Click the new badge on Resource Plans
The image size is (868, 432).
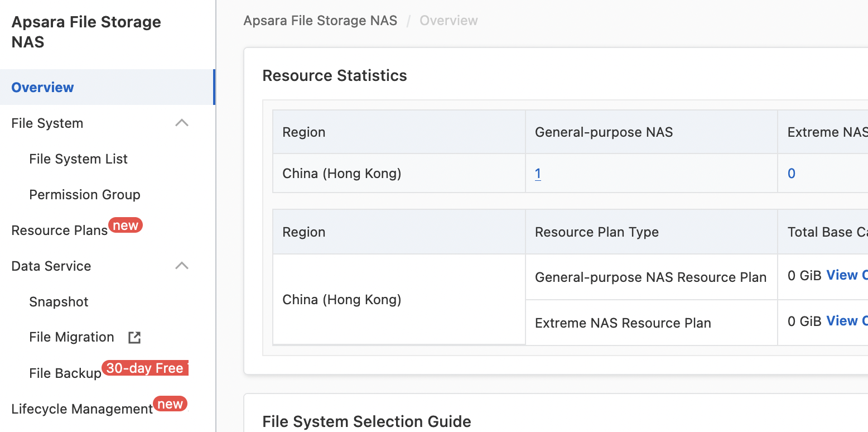126,225
